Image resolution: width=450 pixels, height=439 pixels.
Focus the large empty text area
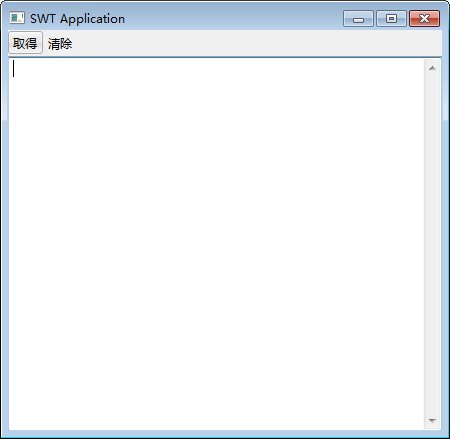pyautogui.click(x=217, y=244)
